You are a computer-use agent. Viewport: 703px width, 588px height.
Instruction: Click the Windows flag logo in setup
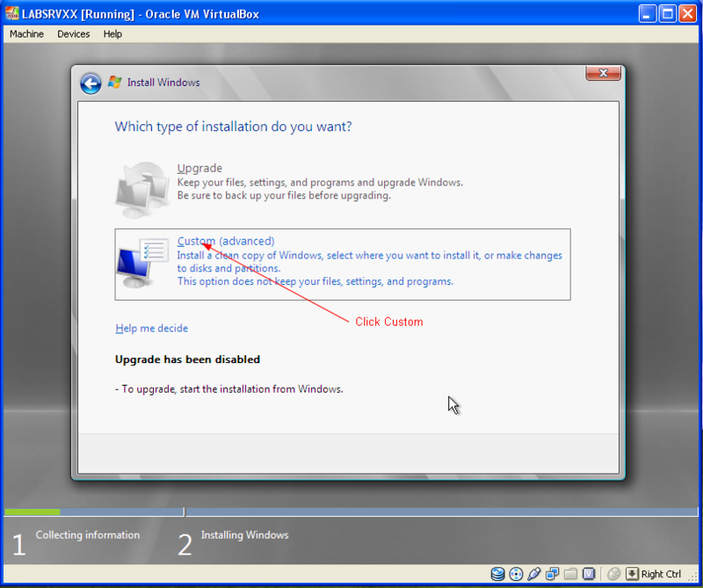(x=115, y=82)
